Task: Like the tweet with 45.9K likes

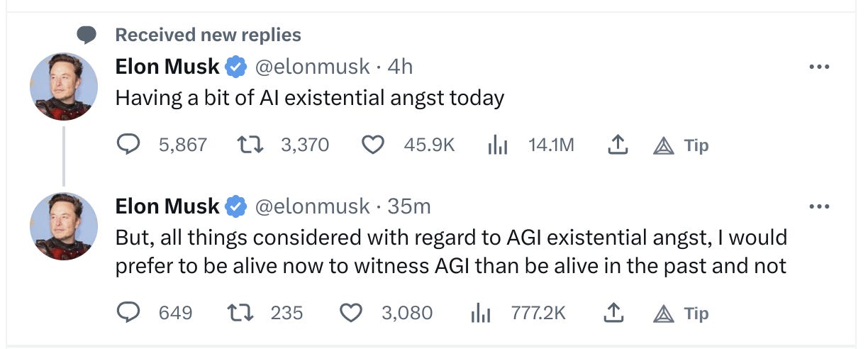Action: (x=372, y=145)
